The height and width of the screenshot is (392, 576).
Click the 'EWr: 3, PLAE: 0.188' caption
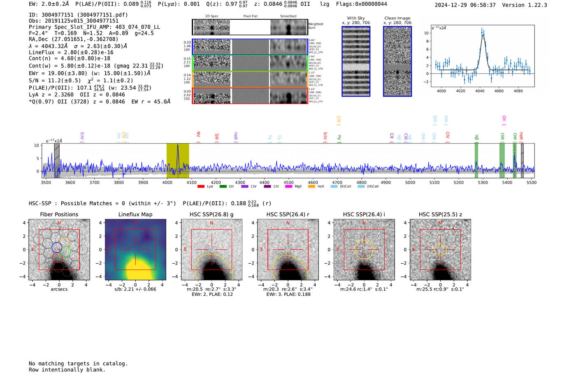click(x=288, y=294)
